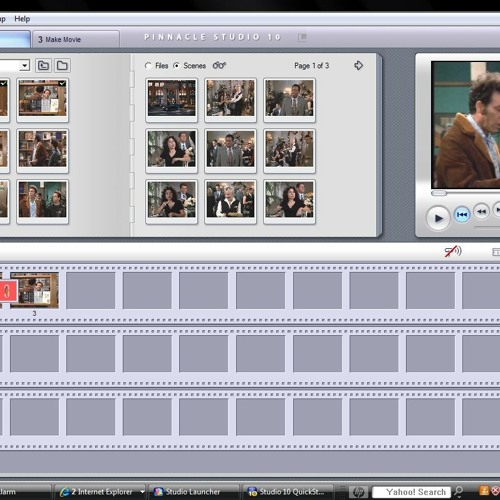Toggle the audio scrubbing speaker icon

pyautogui.click(x=453, y=251)
